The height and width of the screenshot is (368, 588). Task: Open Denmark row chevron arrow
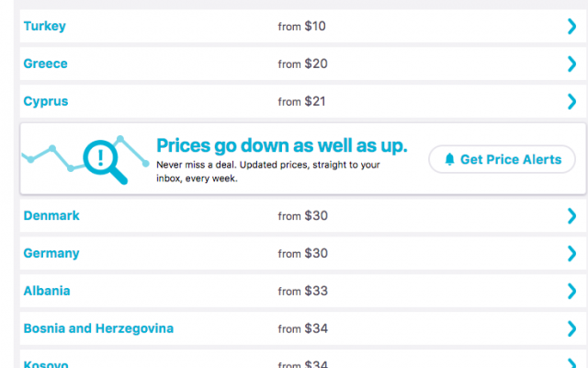pyautogui.click(x=572, y=216)
